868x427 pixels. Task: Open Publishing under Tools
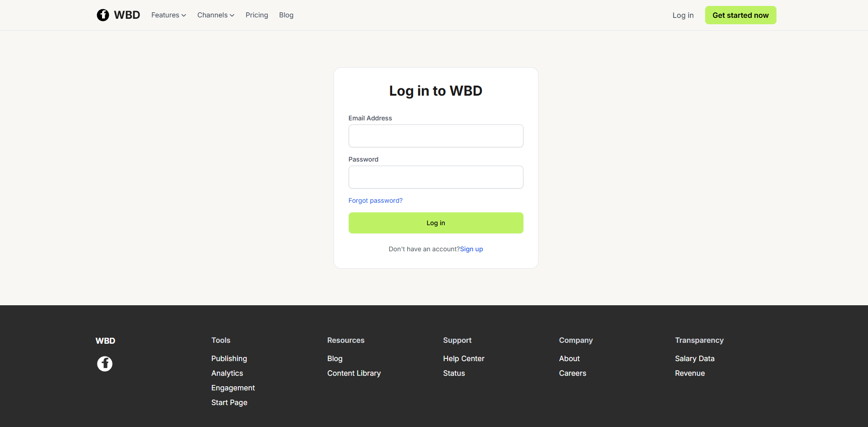pyautogui.click(x=229, y=358)
